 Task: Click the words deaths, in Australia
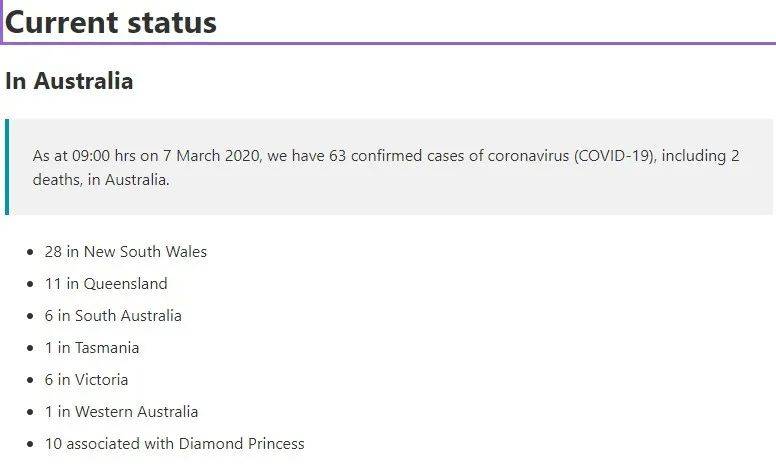tap(101, 180)
